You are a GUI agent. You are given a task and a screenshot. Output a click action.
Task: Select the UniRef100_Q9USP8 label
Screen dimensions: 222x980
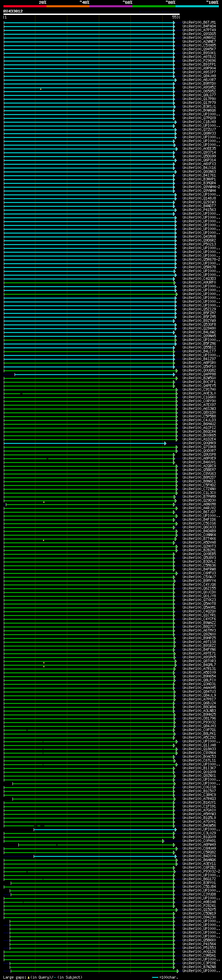pyautogui.click(x=199, y=455)
